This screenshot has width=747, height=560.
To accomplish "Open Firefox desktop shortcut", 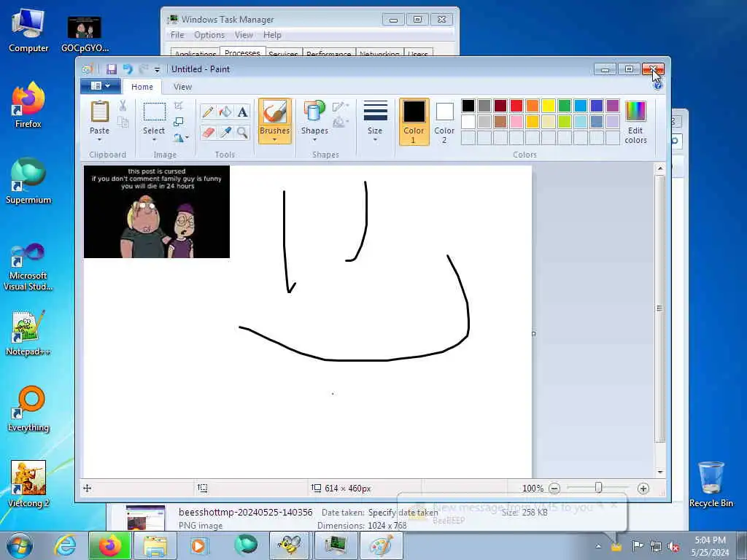I will click(x=28, y=106).
